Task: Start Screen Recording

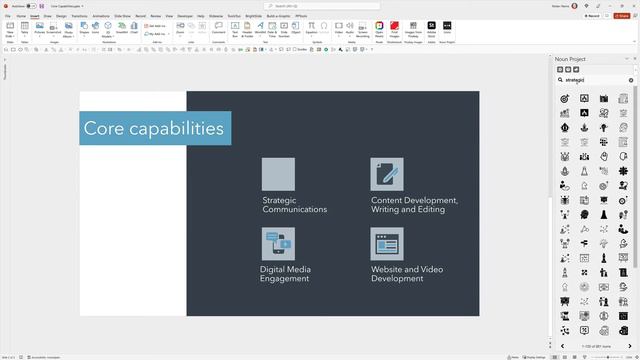Action: point(362,29)
